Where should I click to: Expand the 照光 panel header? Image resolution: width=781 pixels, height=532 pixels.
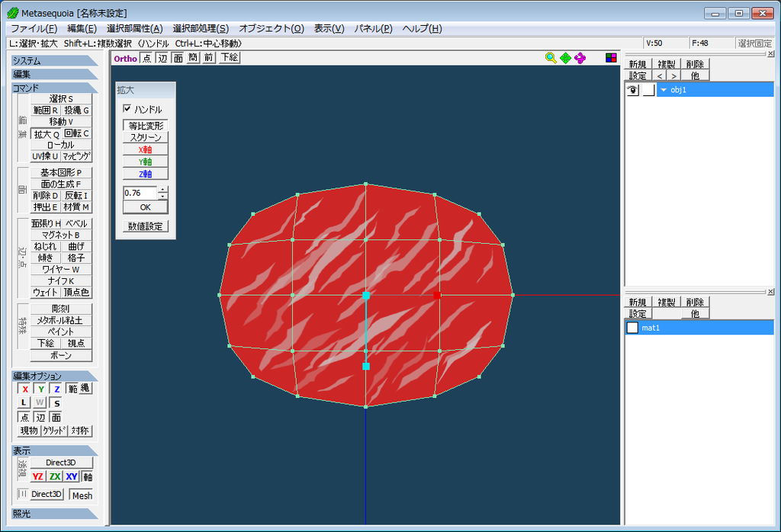click(55, 513)
